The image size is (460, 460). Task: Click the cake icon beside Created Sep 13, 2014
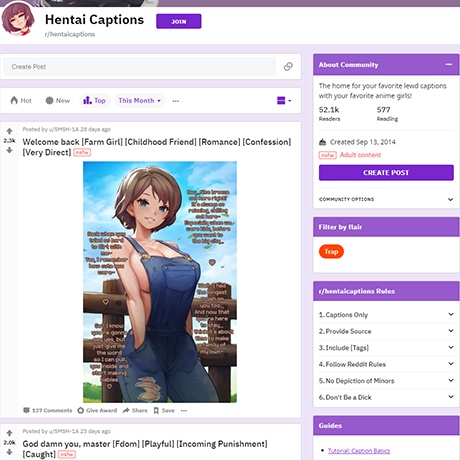(x=322, y=142)
